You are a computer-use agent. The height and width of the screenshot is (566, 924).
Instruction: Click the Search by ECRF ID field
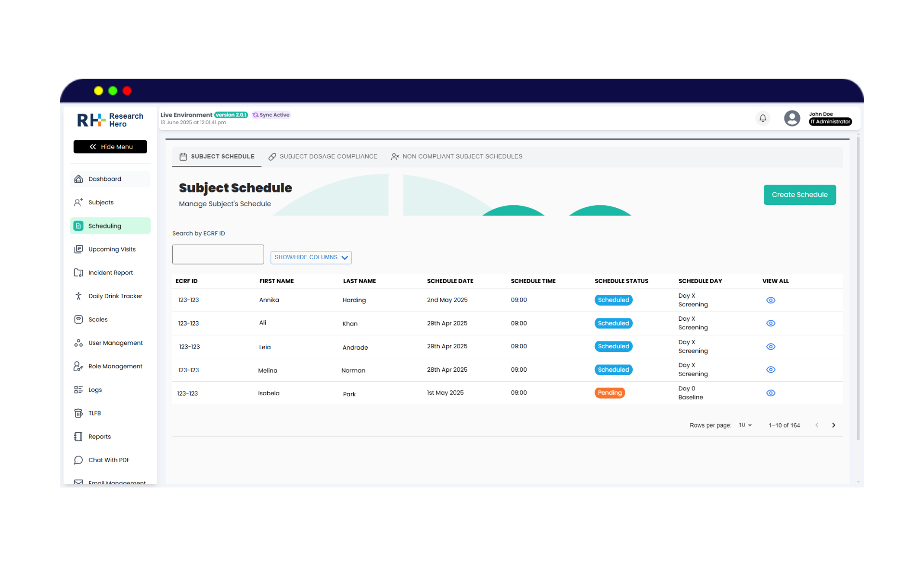(218, 254)
